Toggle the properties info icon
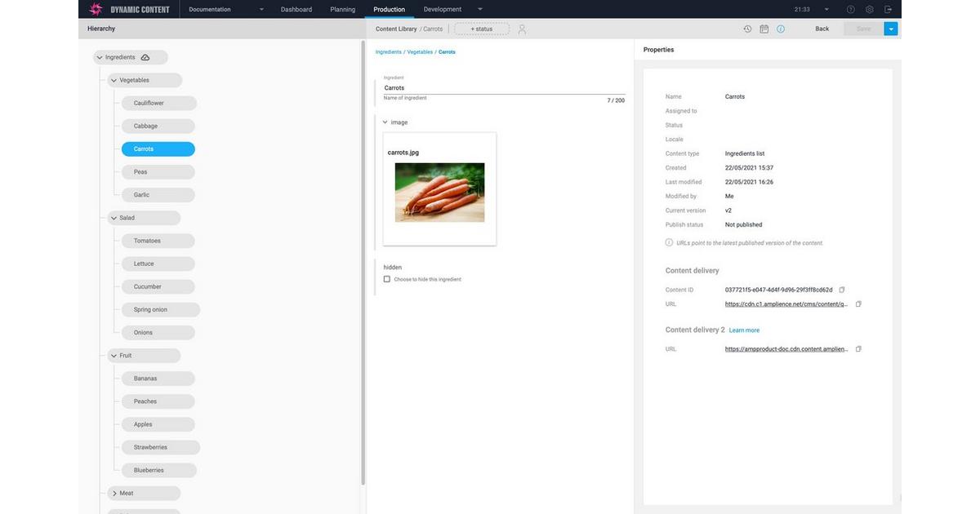 (781, 29)
